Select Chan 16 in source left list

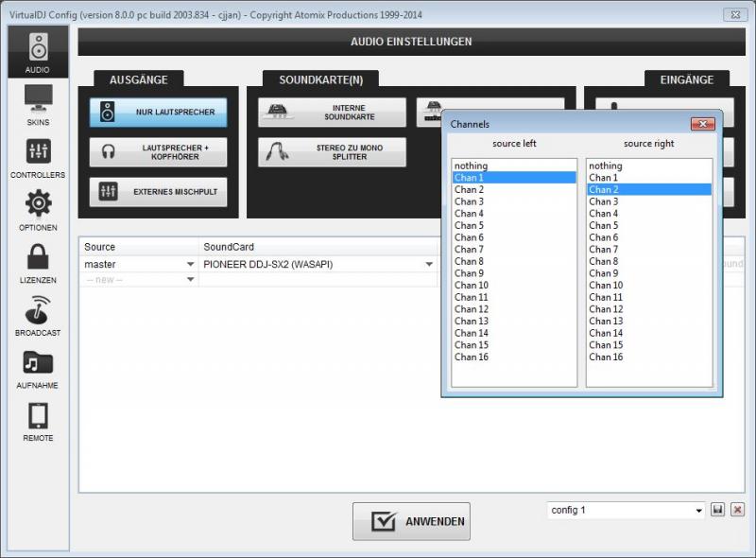(514, 357)
